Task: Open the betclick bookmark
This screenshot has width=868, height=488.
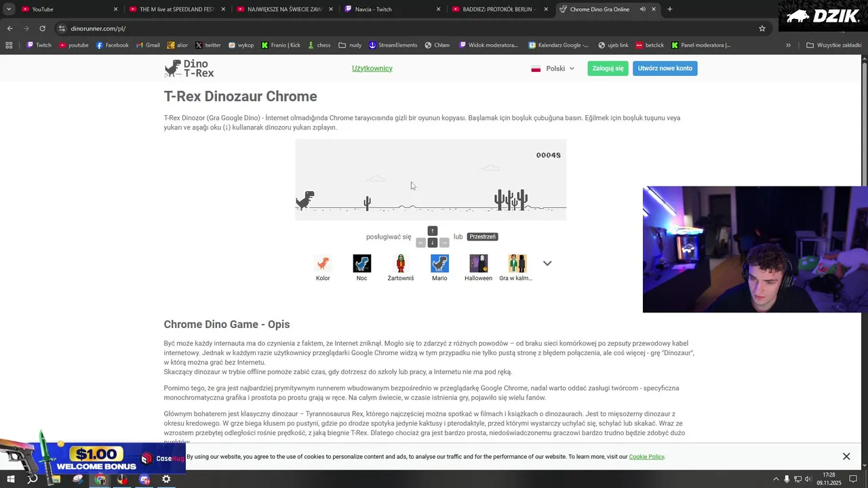Action: [x=650, y=45]
